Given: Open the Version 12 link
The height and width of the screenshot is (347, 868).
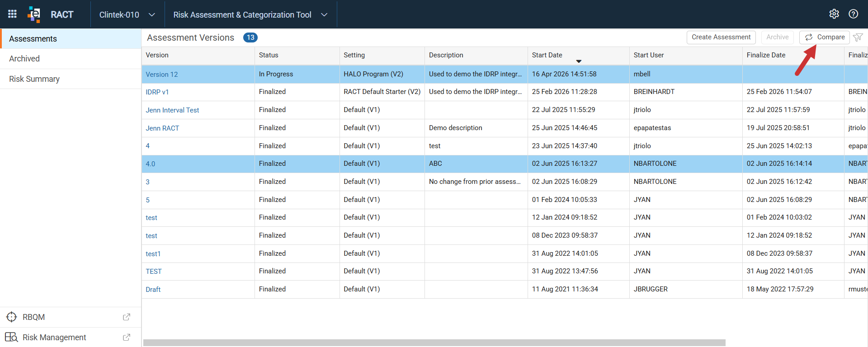Looking at the screenshot, I should coord(162,75).
